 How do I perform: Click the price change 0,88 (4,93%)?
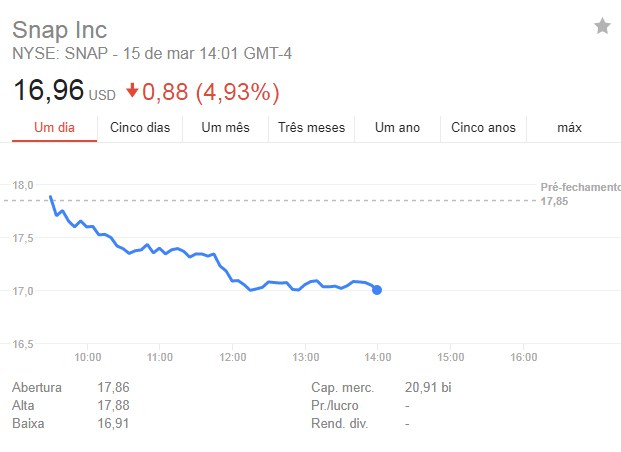click(x=211, y=93)
